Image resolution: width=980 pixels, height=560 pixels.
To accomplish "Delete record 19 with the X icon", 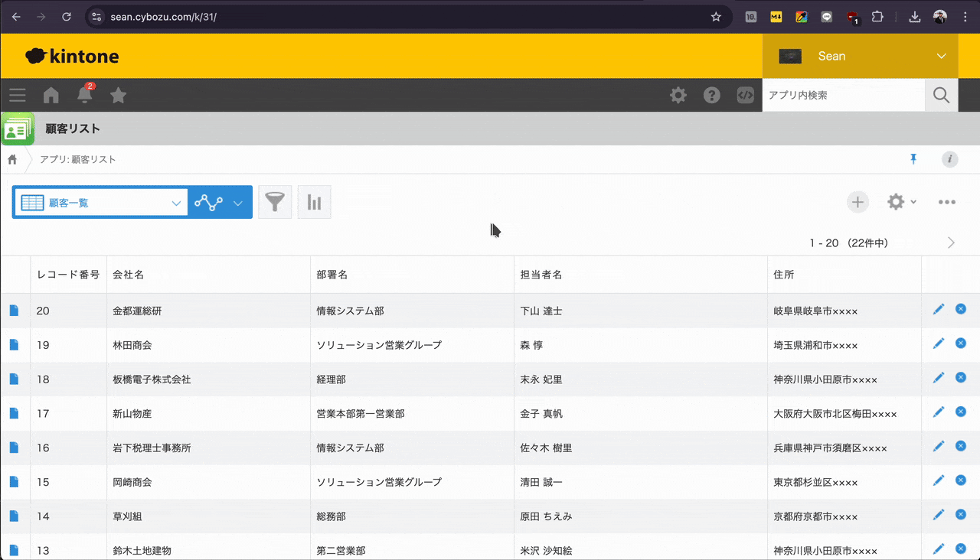I will click(x=960, y=343).
